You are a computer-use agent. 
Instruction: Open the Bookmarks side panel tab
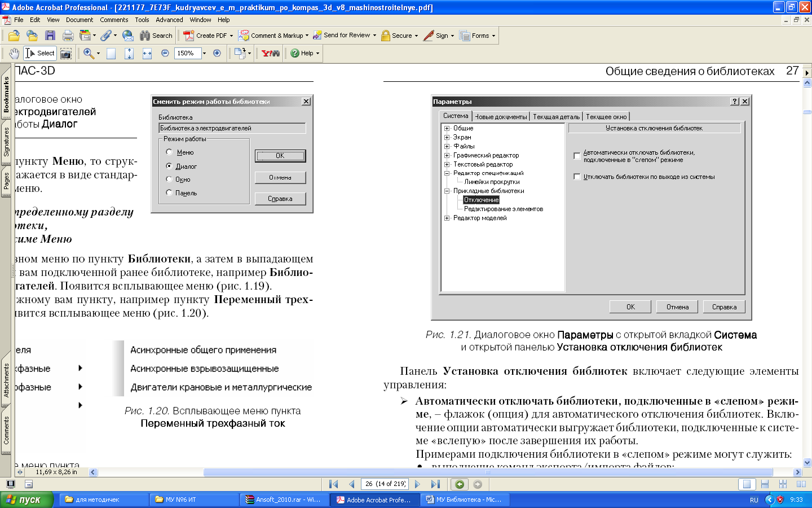pos(6,95)
